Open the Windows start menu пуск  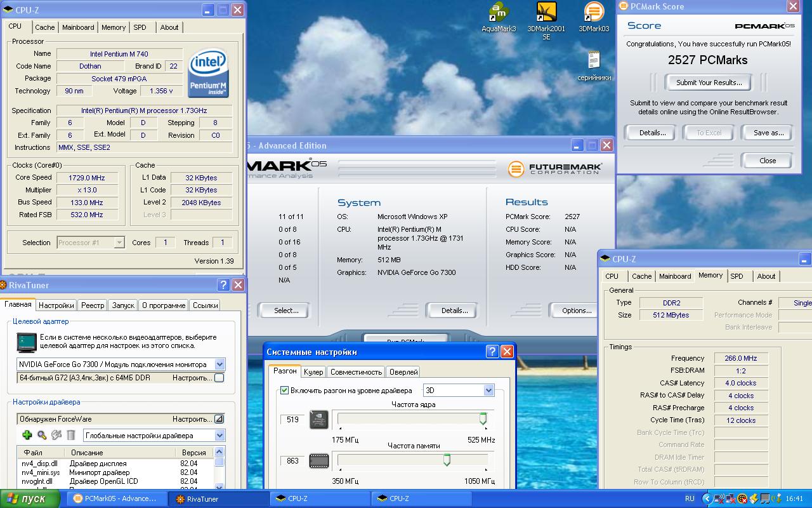(30, 498)
